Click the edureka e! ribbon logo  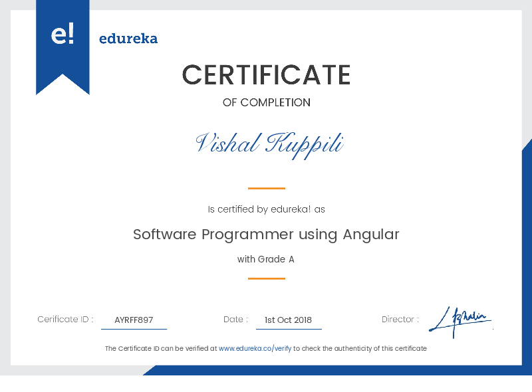(x=63, y=47)
